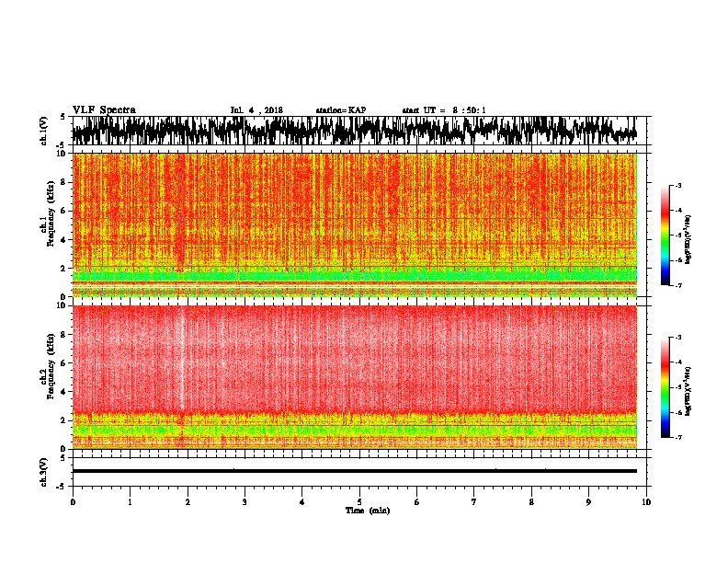This screenshot has height=563, width=728.
Task: Click time-axis tick label "3"
Action: click(x=245, y=502)
